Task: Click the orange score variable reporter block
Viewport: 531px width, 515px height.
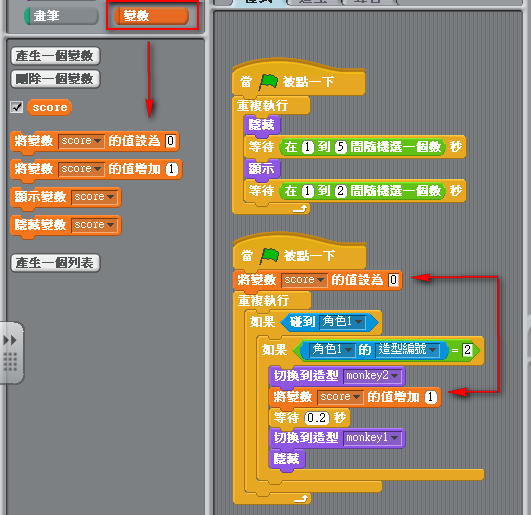Action: click(49, 107)
